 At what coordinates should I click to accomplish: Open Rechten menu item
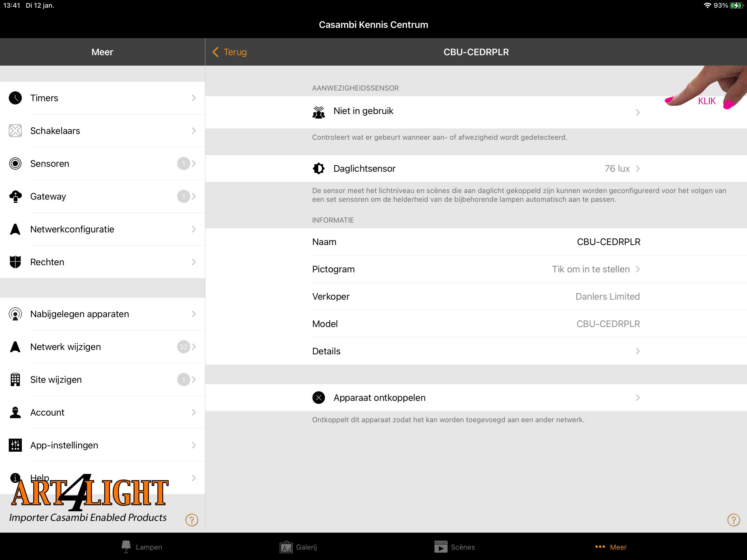103,262
